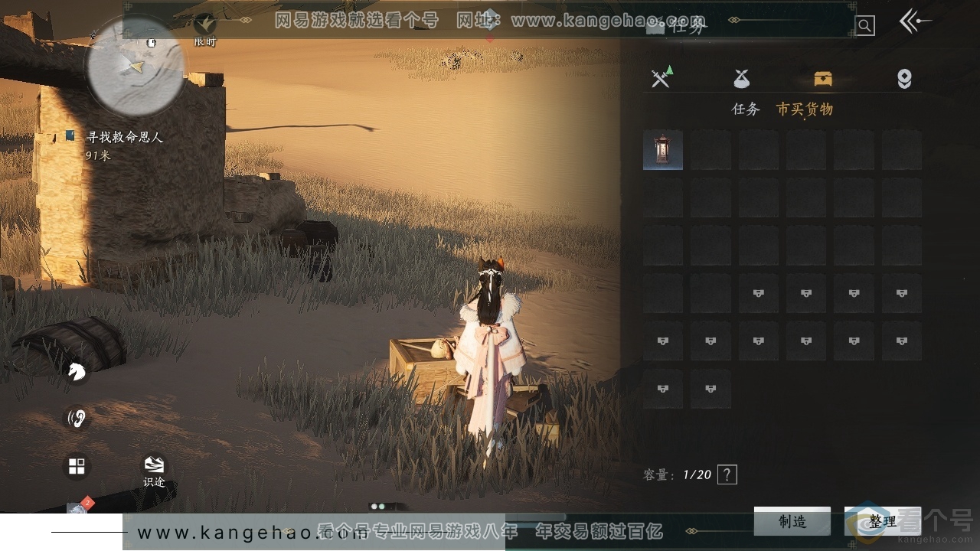Click the quest distance 91米 text

point(98,155)
